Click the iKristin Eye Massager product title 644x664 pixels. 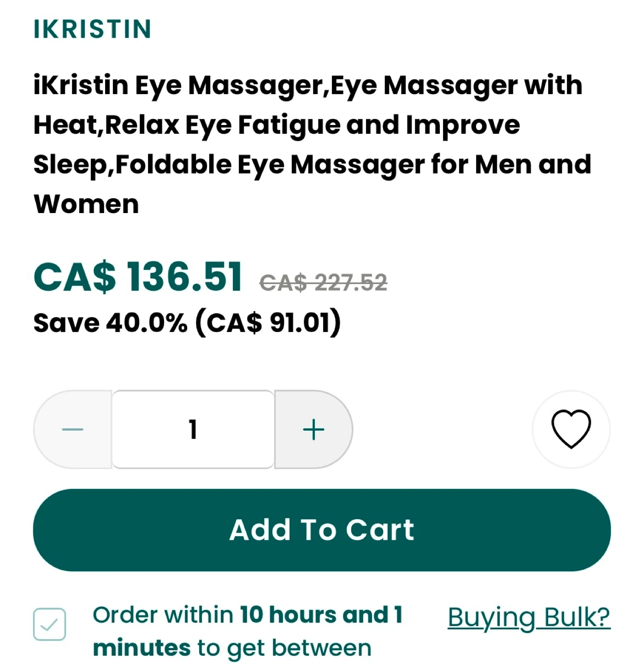(x=313, y=144)
